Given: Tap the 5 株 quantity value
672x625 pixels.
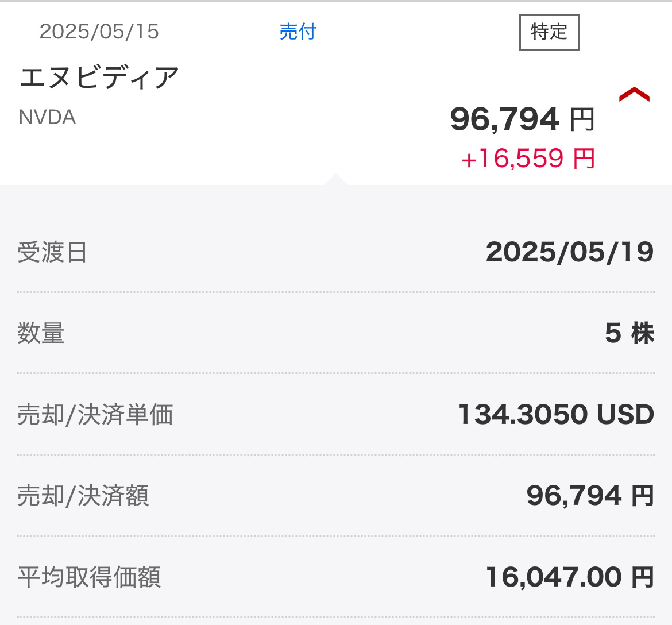Looking at the screenshot, I should click(629, 333).
